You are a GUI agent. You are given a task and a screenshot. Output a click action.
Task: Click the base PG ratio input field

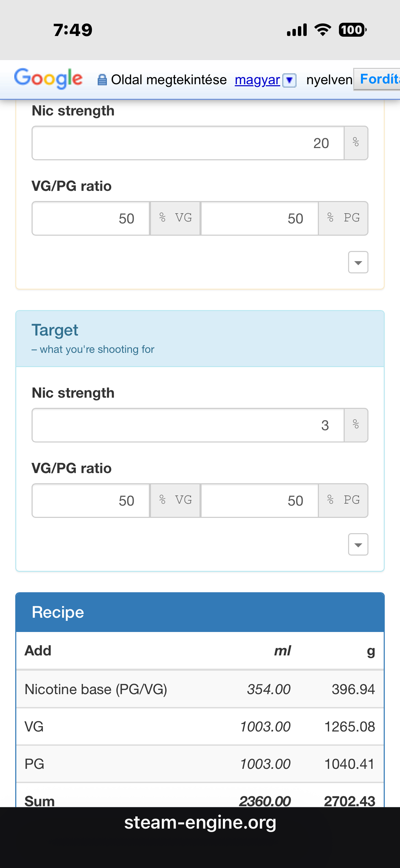[260, 218]
